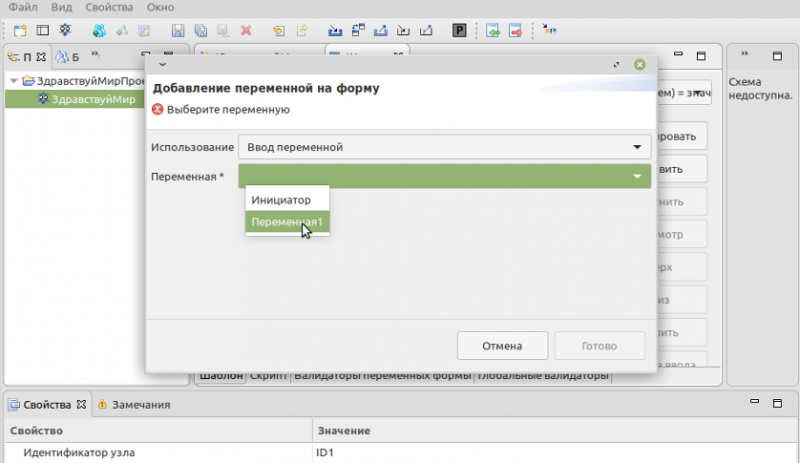Close the П explorer tab

click(41, 57)
